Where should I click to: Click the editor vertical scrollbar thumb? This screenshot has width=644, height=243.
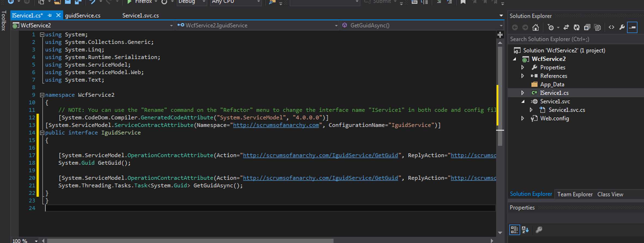500,96
